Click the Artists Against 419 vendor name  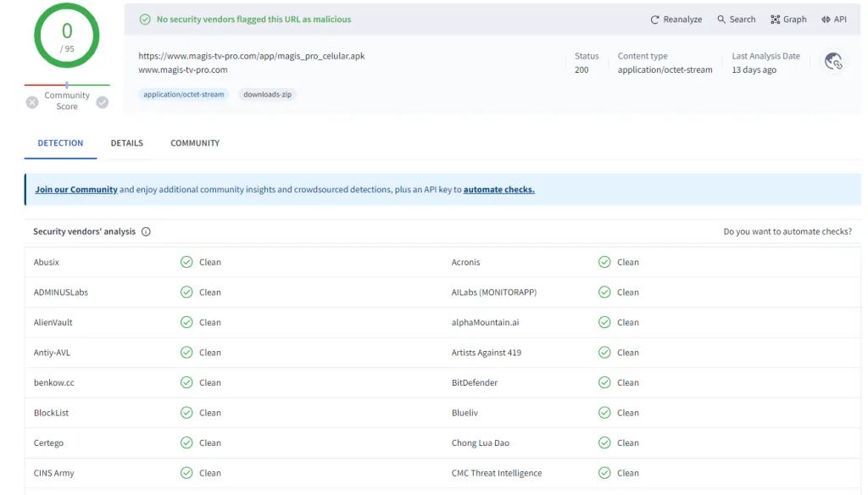(486, 352)
